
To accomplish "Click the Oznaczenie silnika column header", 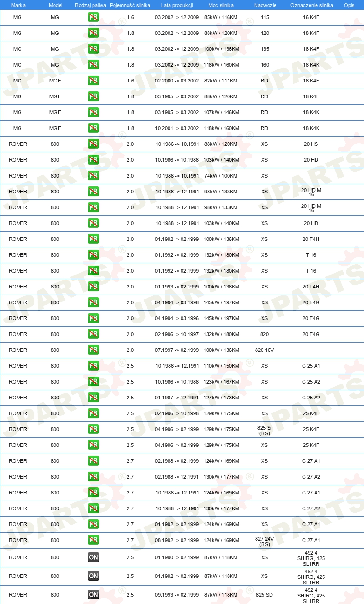I will click(x=311, y=5).
